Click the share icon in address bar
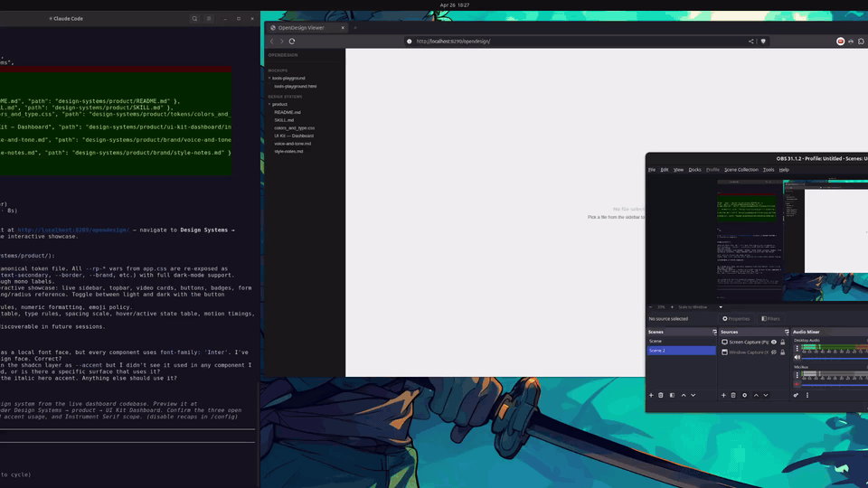The height and width of the screenshot is (488, 868). click(751, 41)
